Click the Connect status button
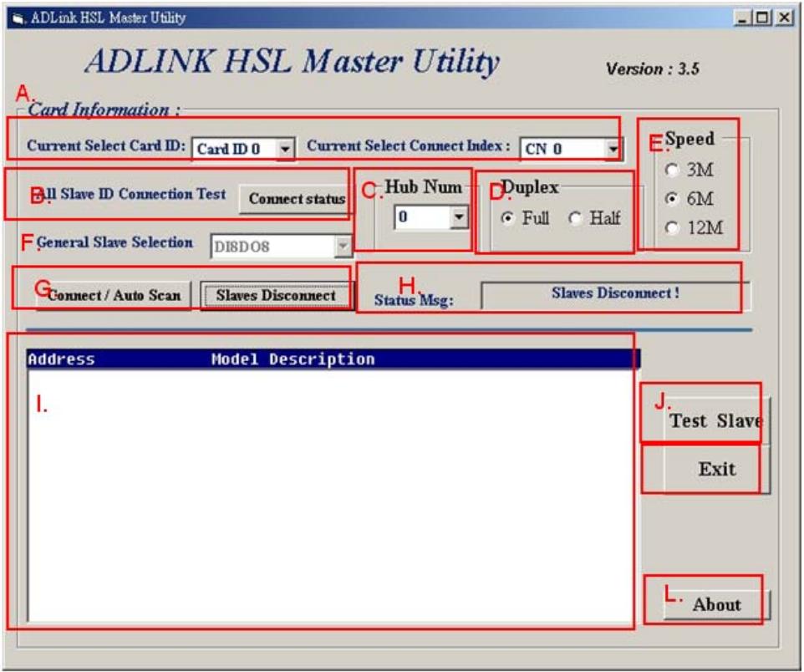 click(x=297, y=199)
